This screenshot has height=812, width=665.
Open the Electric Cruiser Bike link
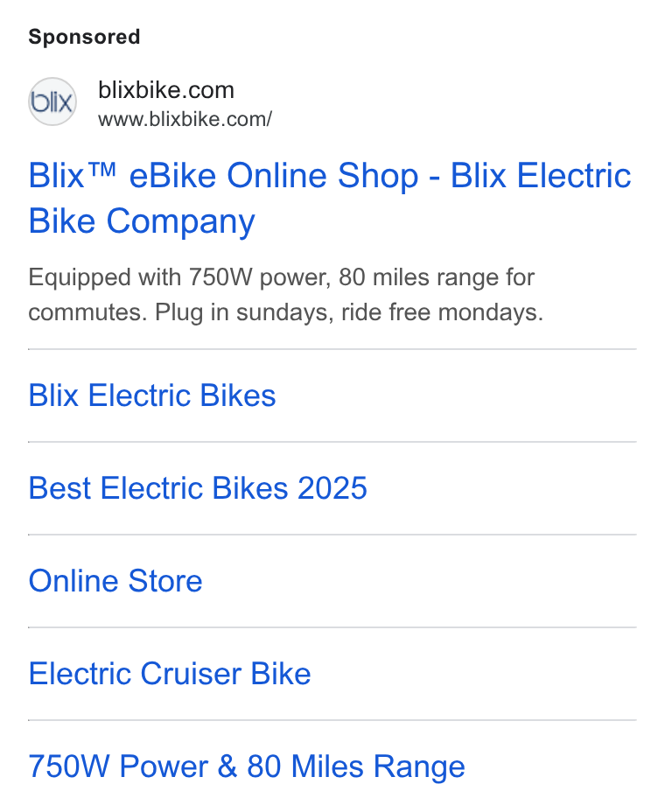coord(170,674)
